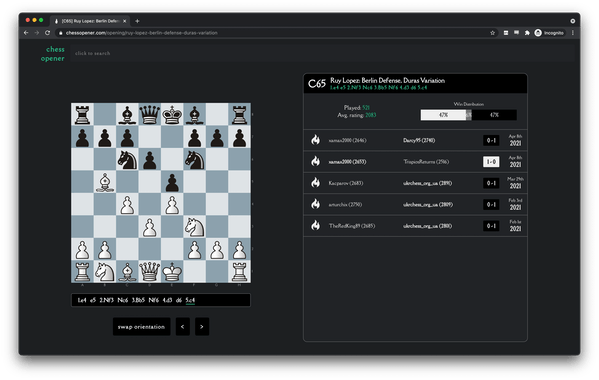Jump to move Nf6 in the move list
The image size is (599, 380).
point(154,300)
